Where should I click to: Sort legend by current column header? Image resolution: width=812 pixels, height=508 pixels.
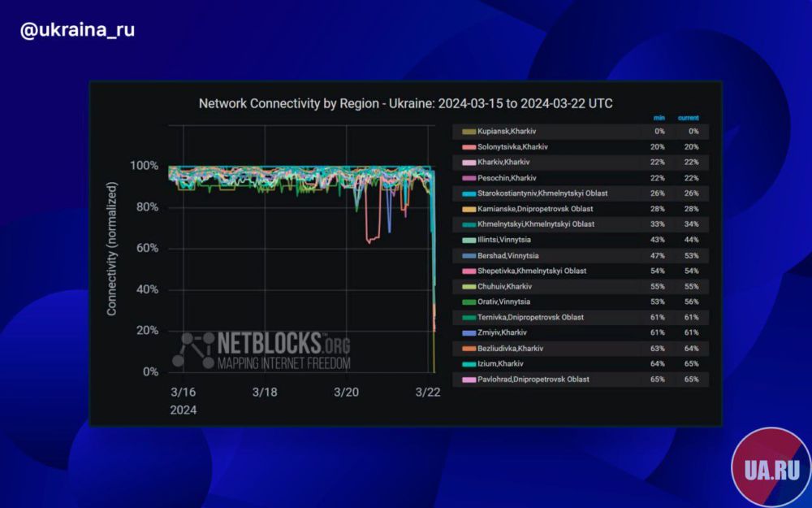point(688,118)
